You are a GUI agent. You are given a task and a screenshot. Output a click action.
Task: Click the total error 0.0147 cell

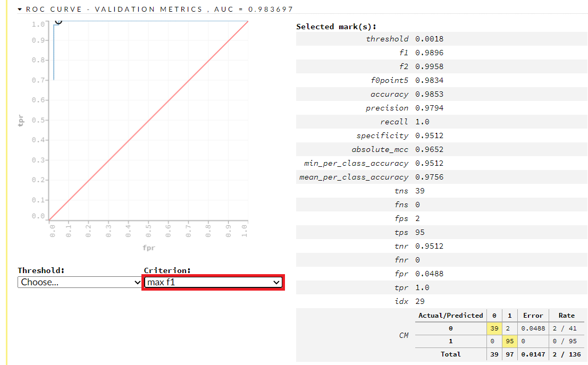click(x=532, y=354)
